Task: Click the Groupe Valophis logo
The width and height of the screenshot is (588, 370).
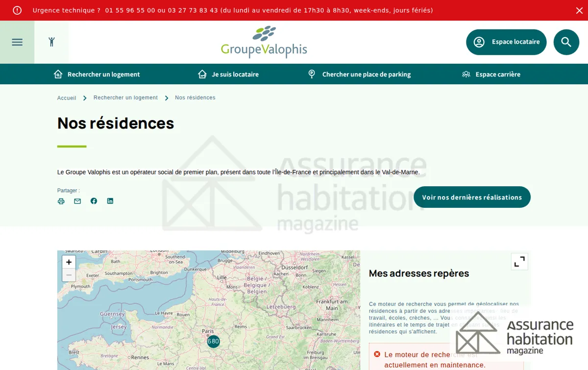Action: pos(264,42)
